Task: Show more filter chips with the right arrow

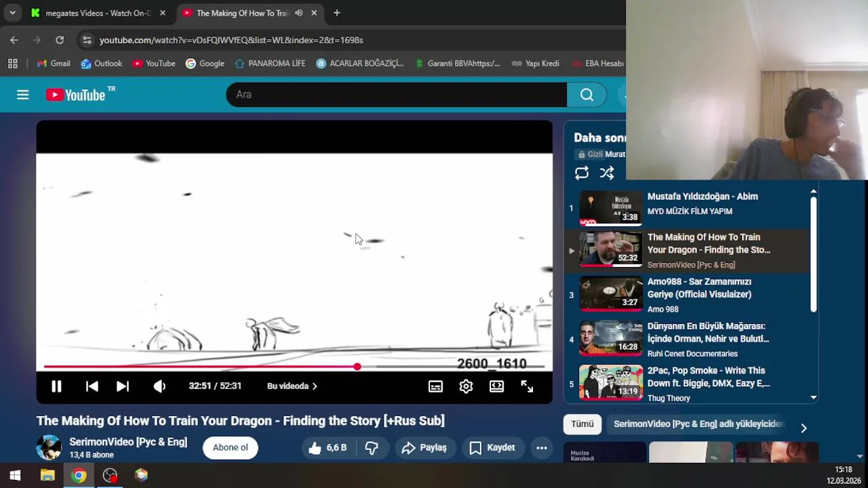Action: 804,428
